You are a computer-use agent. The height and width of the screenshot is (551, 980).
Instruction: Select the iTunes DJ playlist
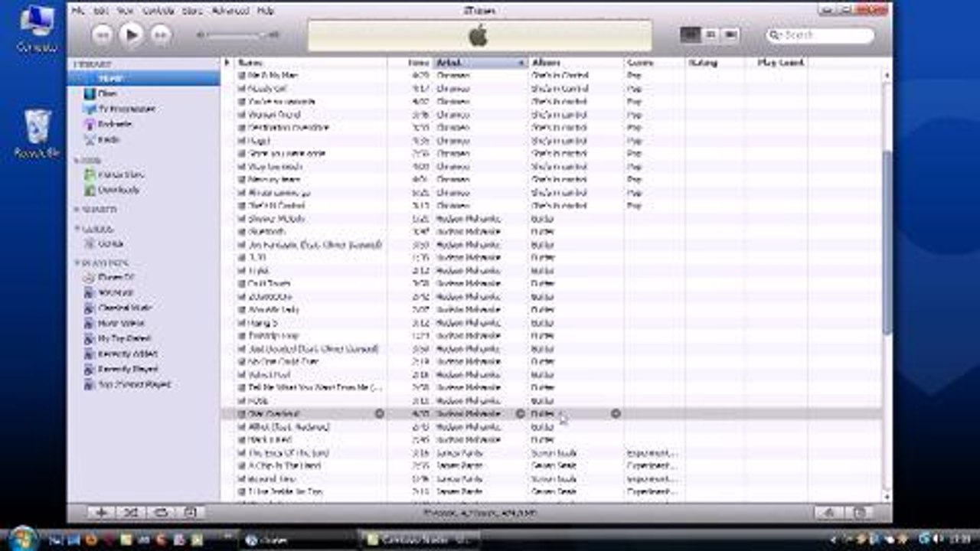point(116,277)
